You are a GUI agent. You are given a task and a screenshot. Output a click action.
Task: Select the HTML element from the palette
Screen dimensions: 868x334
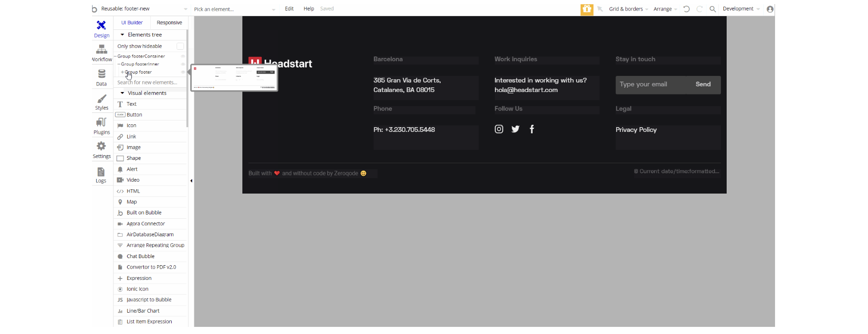tap(150, 191)
